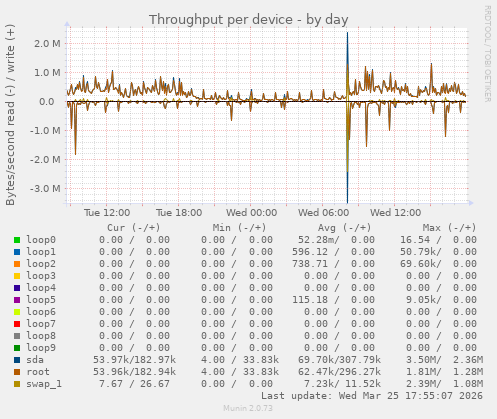Click the Munin 2.0.73 version text

[248, 408]
